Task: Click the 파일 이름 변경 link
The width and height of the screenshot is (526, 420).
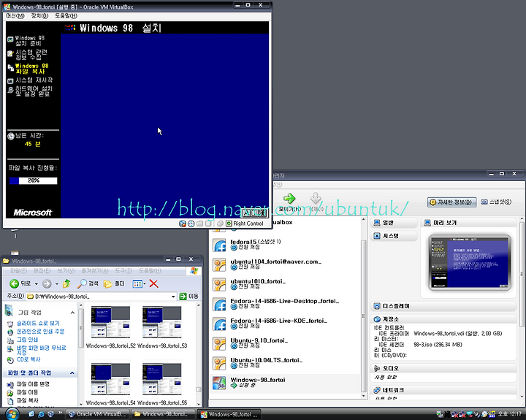Action: (33, 384)
